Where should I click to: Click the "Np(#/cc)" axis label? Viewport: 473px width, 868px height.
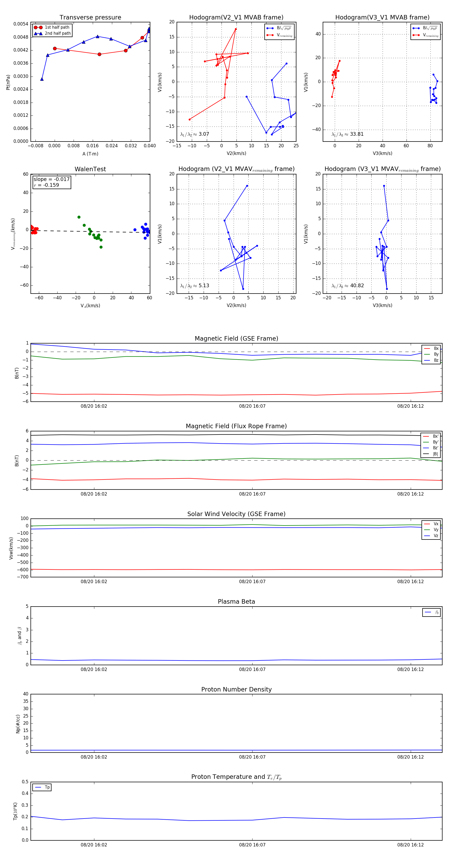coord(18,724)
